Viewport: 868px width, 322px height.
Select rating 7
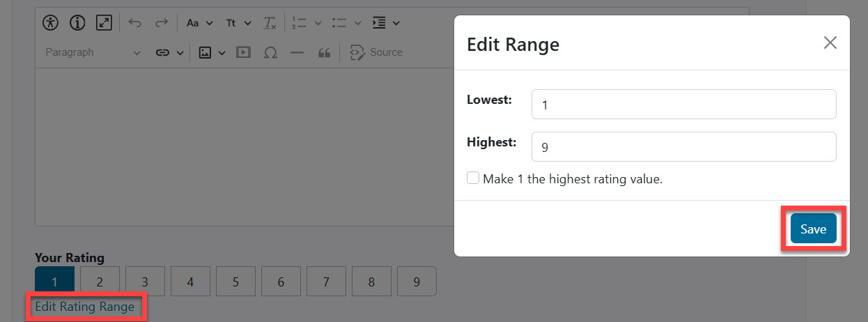(326, 282)
